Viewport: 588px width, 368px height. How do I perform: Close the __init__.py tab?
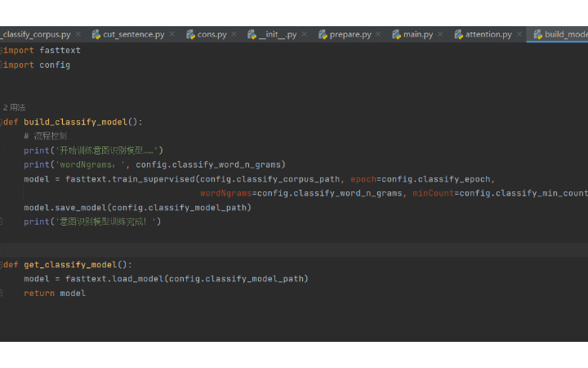tap(304, 34)
